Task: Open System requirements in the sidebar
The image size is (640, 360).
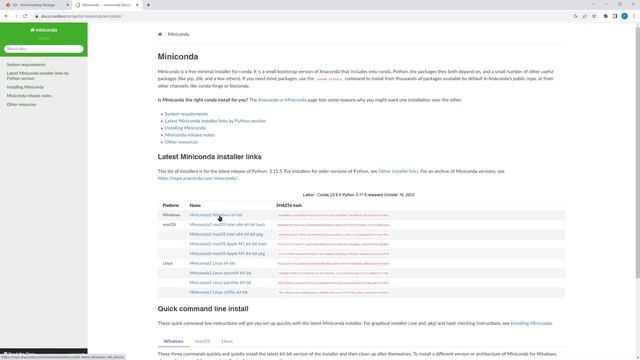Action: [26, 64]
